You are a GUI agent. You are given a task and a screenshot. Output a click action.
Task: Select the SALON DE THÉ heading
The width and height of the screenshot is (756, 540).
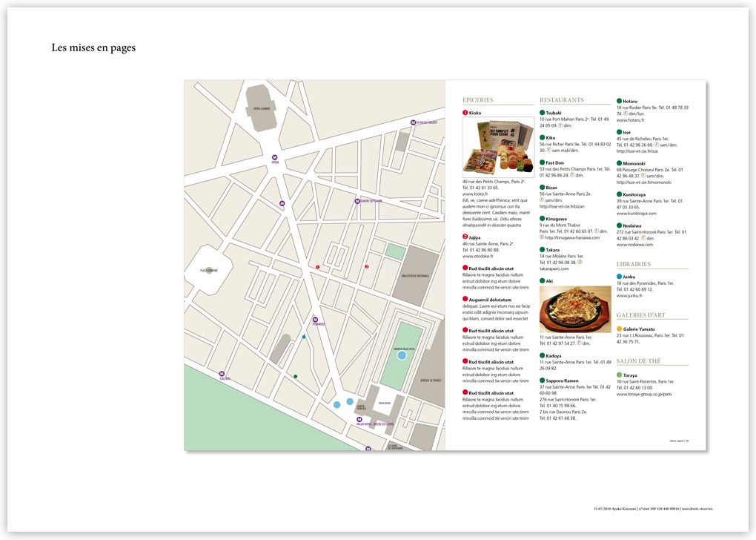638,361
